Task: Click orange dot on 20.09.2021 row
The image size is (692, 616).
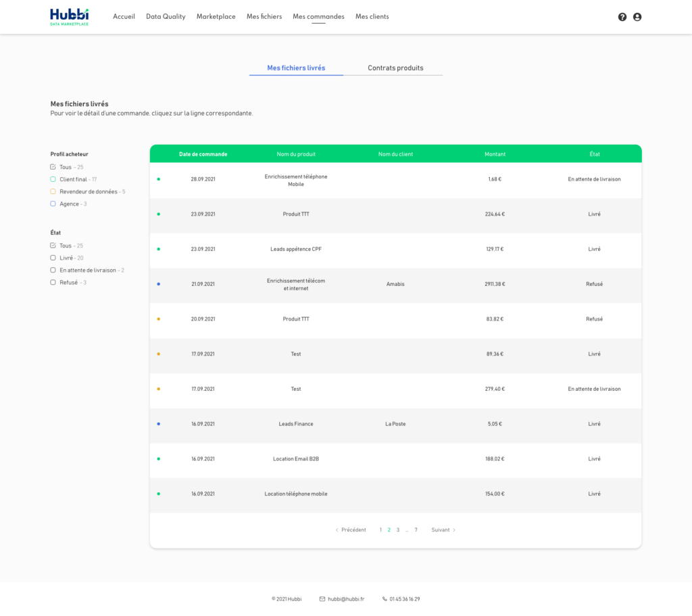Action: click(x=158, y=318)
